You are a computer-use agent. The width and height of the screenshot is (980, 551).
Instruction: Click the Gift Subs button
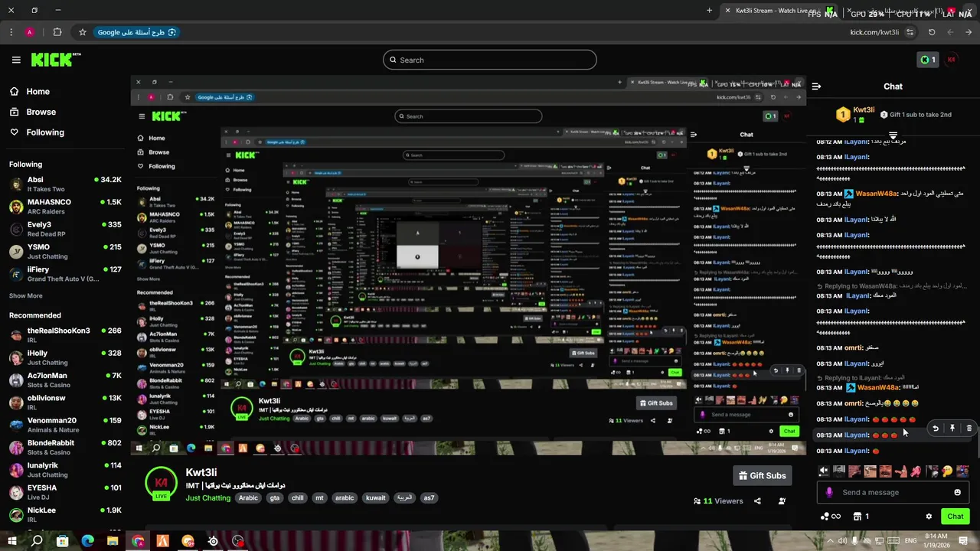[762, 475]
